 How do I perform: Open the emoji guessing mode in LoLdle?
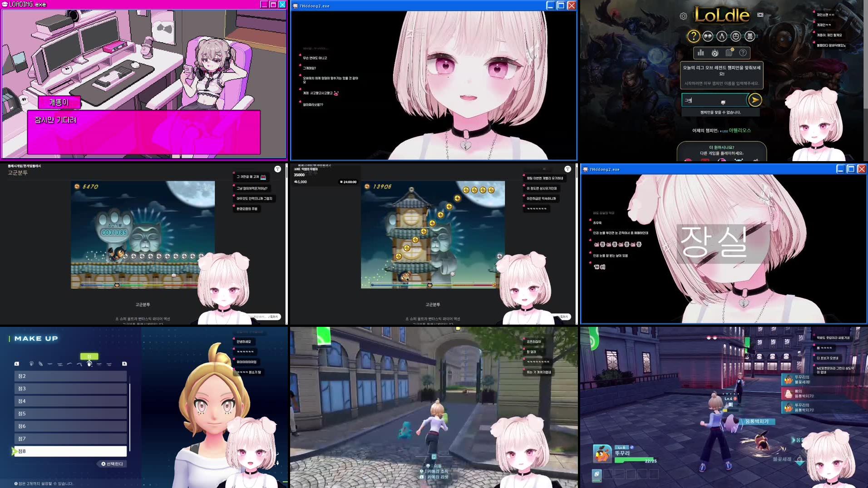pos(735,36)
